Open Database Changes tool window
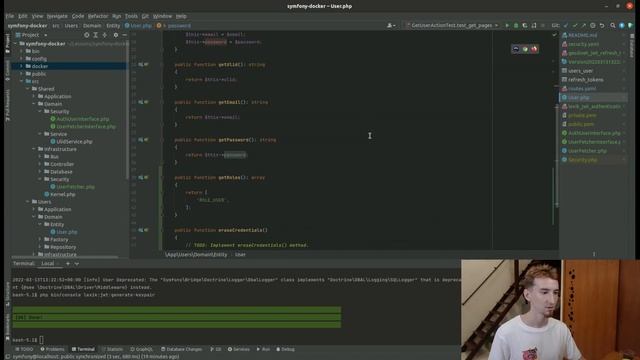The width and height of the screenshot is (640, 360). point(182,349)
